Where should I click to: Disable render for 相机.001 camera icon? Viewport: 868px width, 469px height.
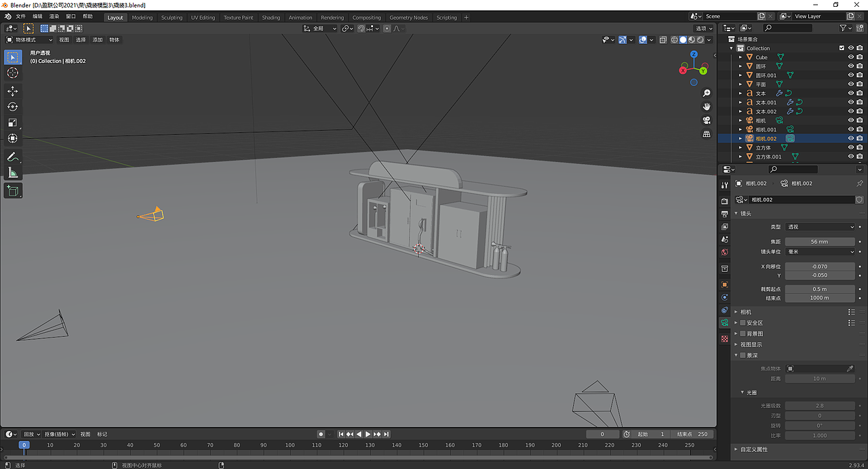click(860, 129)
